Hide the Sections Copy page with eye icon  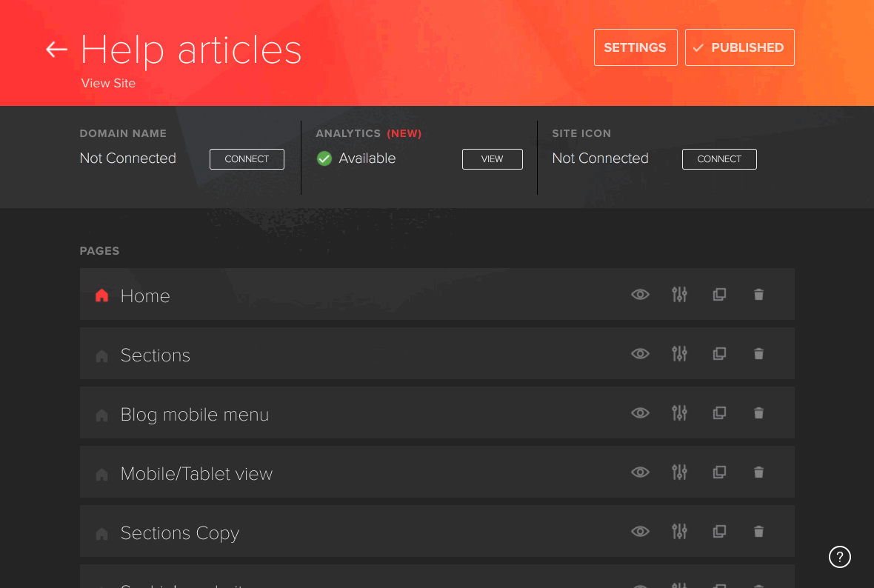coord(640,532)
